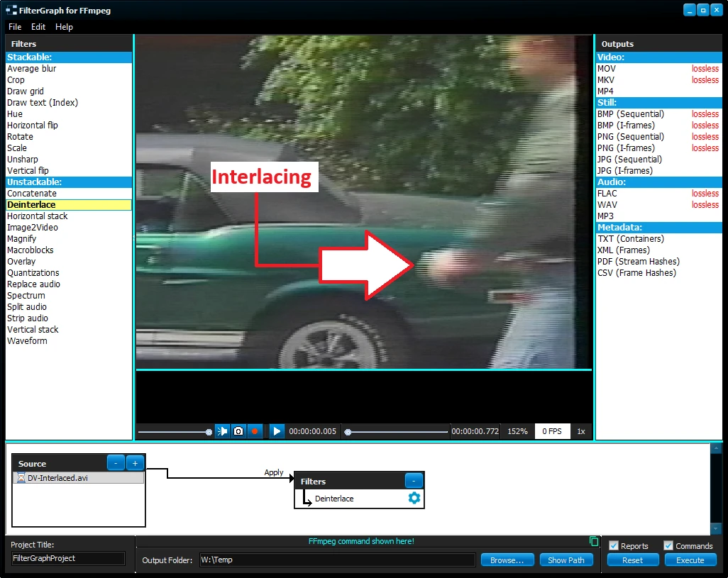
Task: Click the Execute button
Action: pos(690,560)
